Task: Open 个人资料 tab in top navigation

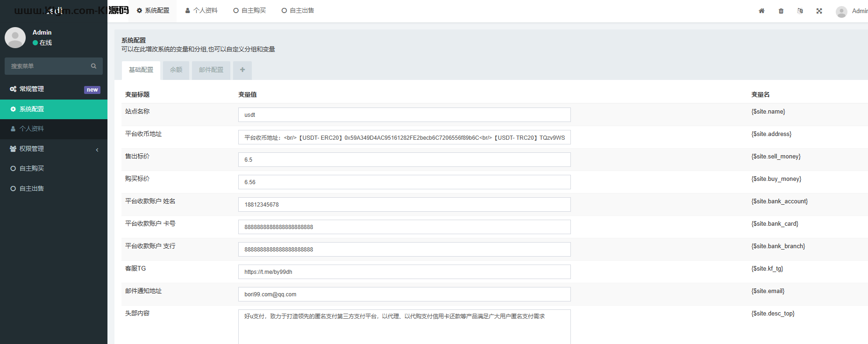Action: coord(201,11)
